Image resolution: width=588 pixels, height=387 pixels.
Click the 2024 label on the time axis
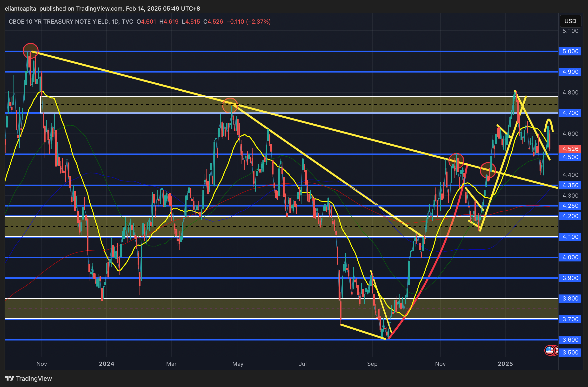pos(107,364)
